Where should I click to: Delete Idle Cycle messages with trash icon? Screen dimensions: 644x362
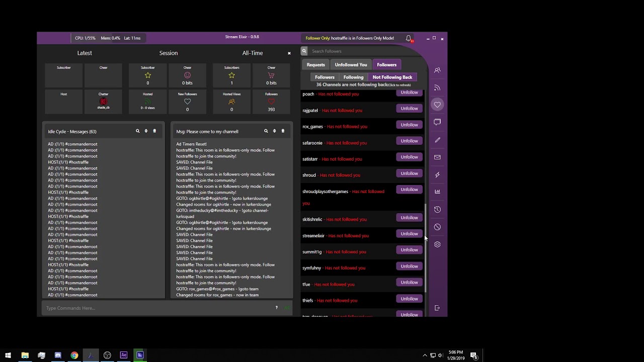point(154,131)
